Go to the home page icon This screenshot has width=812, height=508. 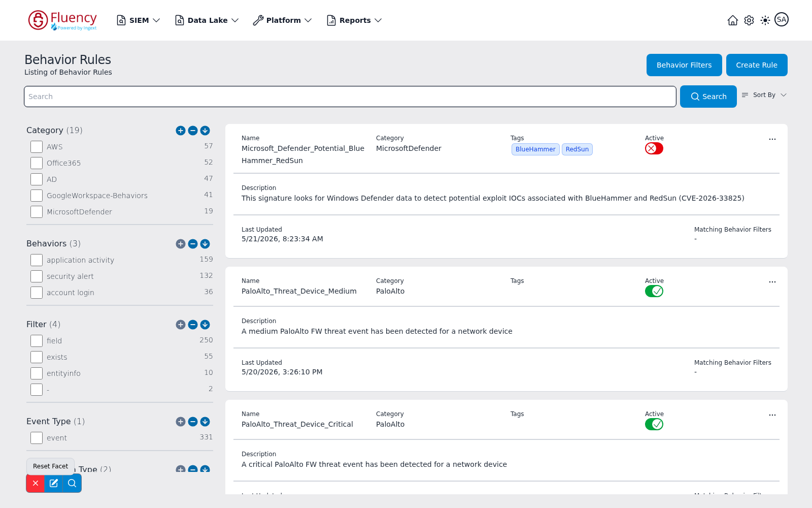(x=733, y=20)
